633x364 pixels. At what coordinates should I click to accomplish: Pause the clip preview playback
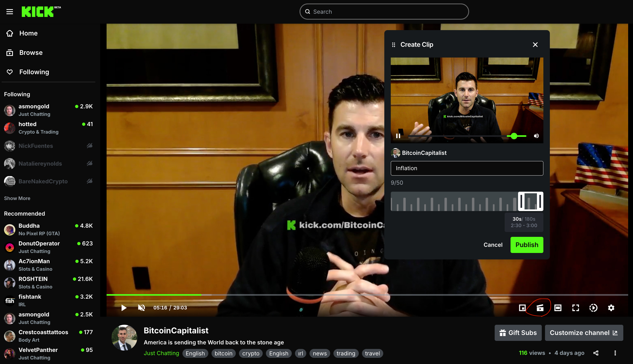pyautogui.click(x=398, y=136)
